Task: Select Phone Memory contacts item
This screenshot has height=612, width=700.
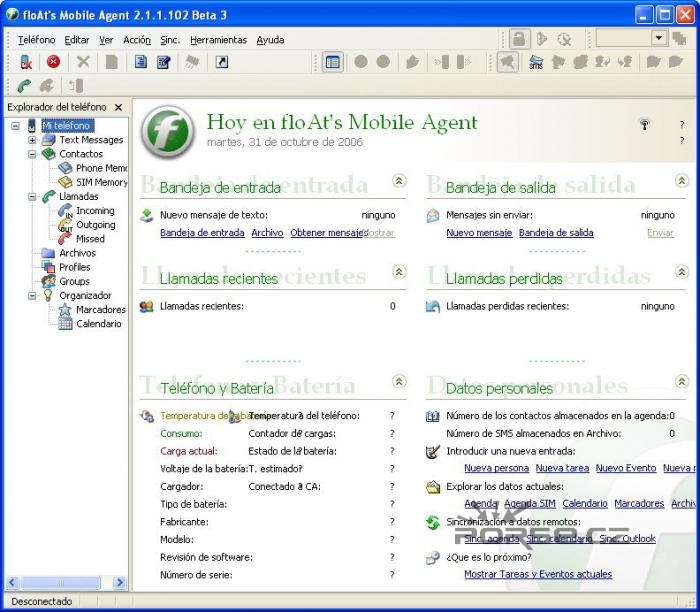Action: coord(101,168)
